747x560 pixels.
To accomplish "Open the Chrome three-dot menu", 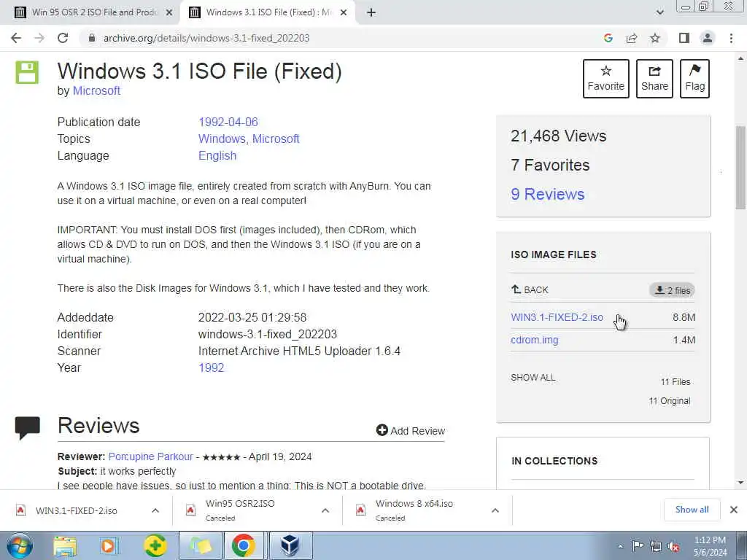I will click(731, 38).
